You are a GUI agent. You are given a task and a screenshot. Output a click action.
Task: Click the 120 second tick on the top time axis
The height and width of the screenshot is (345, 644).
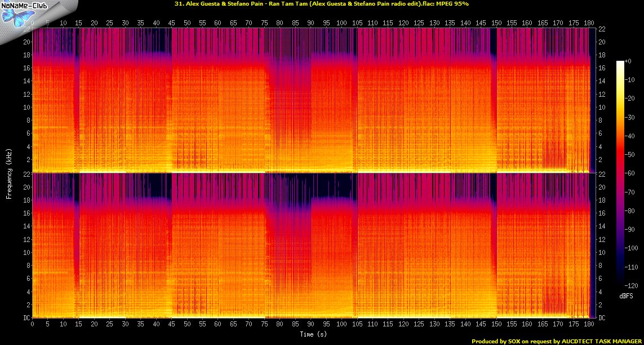click(403, 24)
